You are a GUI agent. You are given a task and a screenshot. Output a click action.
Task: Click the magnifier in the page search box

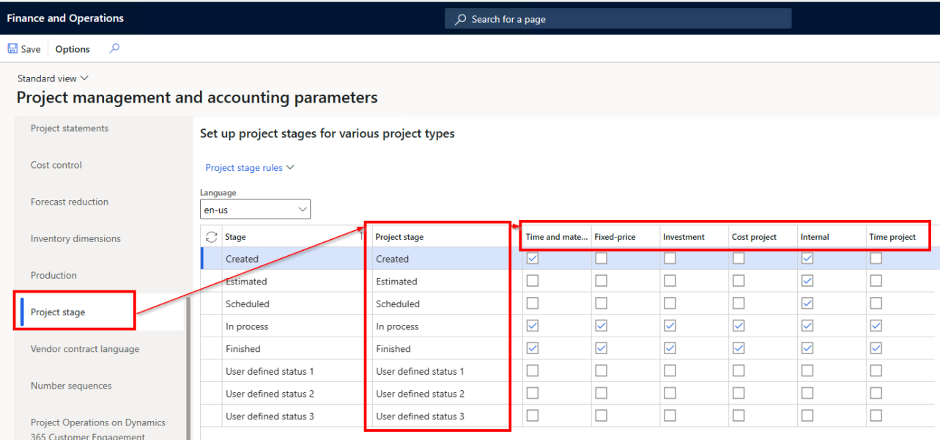460,19
